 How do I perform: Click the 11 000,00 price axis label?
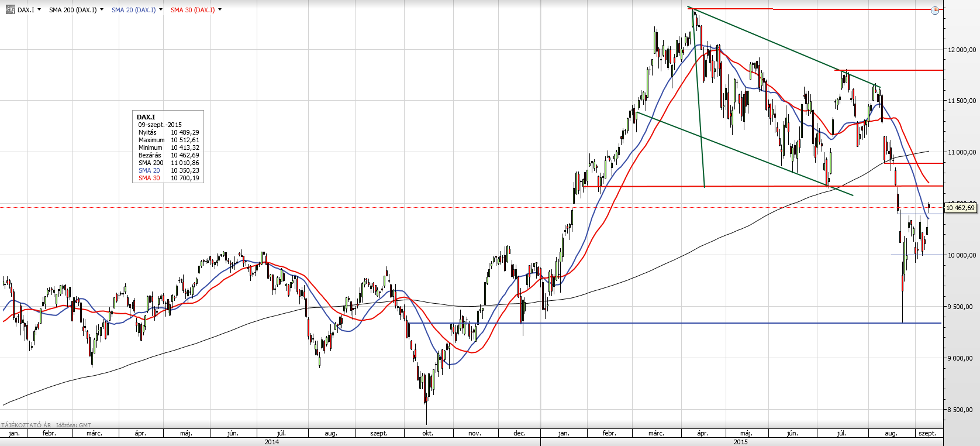962,152
